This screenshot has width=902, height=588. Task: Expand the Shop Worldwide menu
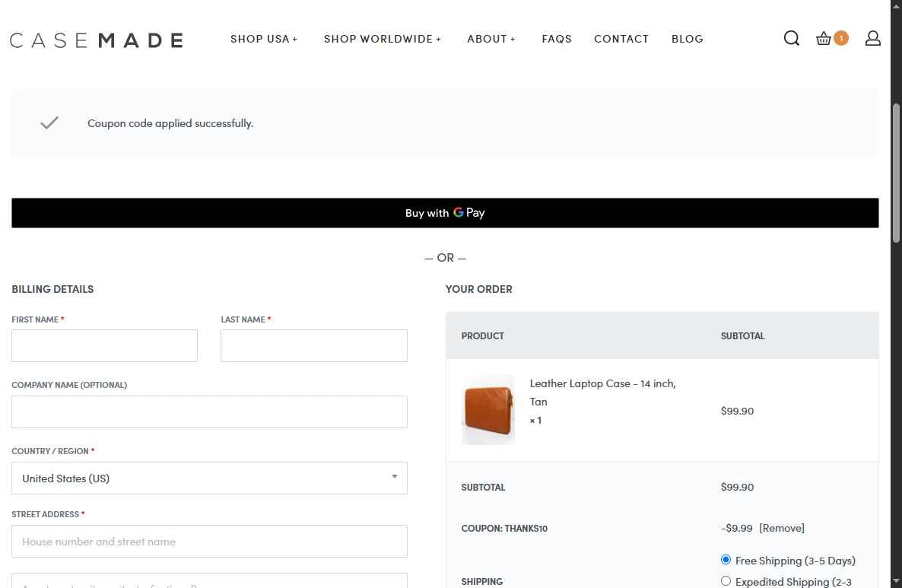383,39
